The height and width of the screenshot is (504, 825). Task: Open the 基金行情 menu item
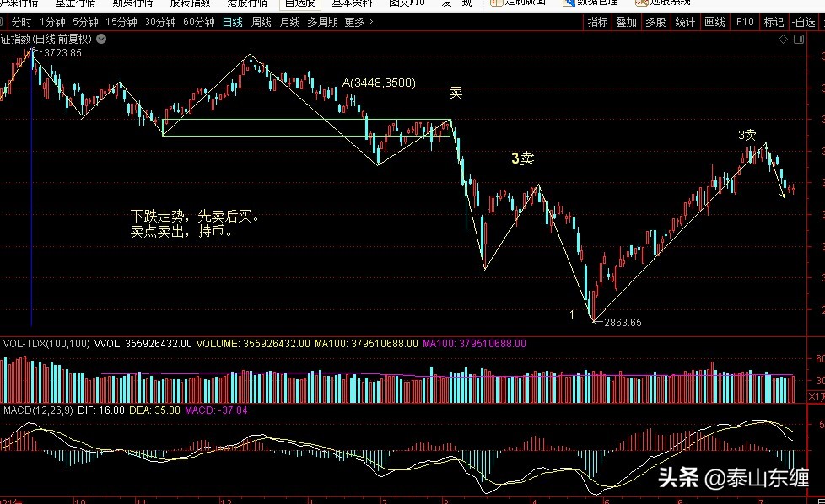tap(75, 3)
